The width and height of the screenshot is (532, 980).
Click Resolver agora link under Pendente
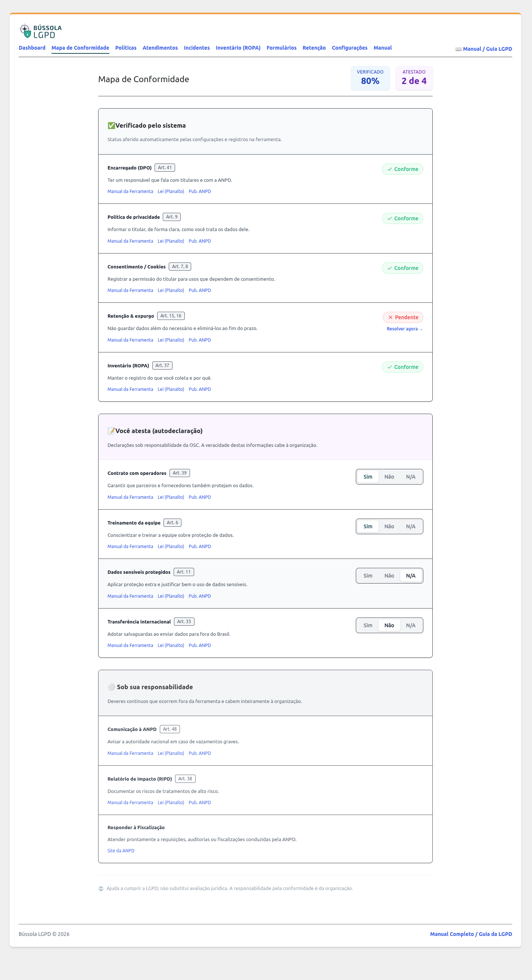click(405, 329)
